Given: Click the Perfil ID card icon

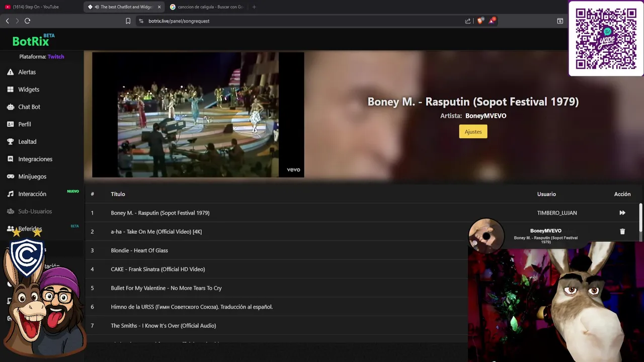Looking at the screenshot, I should [10, 124].
